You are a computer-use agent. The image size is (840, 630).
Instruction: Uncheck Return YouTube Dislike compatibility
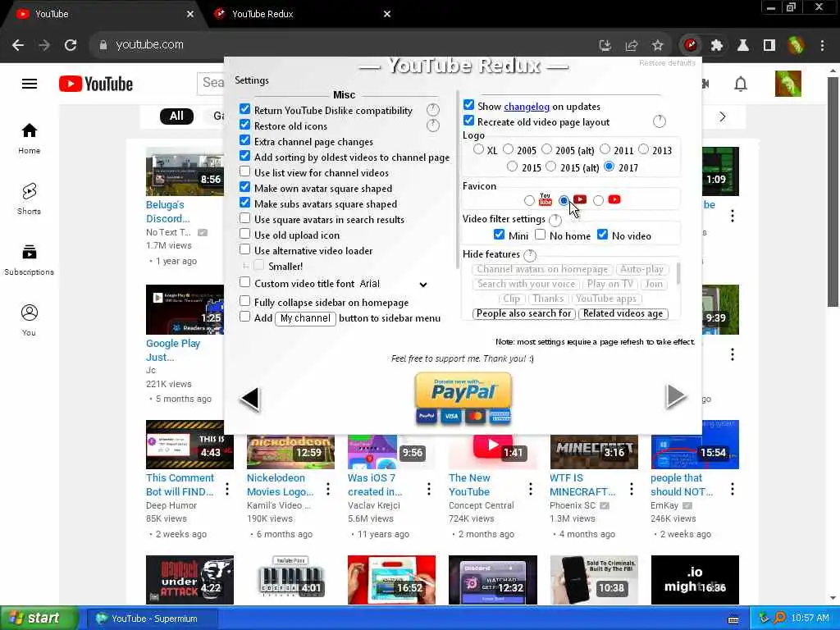pyautogui.click(x=244, y=109)
